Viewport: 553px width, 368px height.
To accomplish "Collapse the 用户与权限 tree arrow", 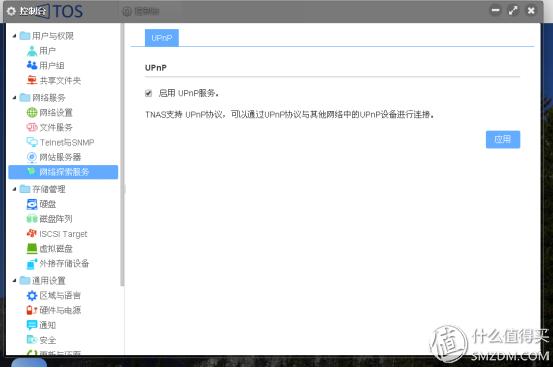I will click(x=14, y=36).
